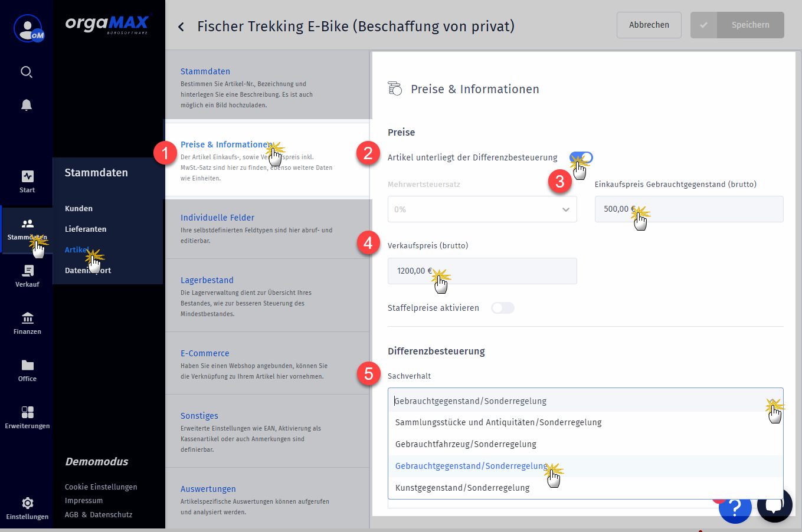
Task: Click the Demomodus label
Action: pos(97,462)
